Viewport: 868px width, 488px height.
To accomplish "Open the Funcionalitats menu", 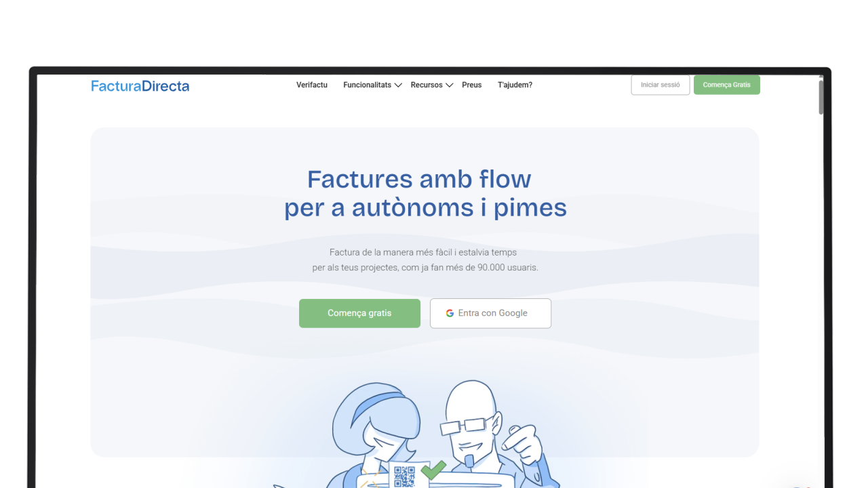I will [x=368, y=85].
